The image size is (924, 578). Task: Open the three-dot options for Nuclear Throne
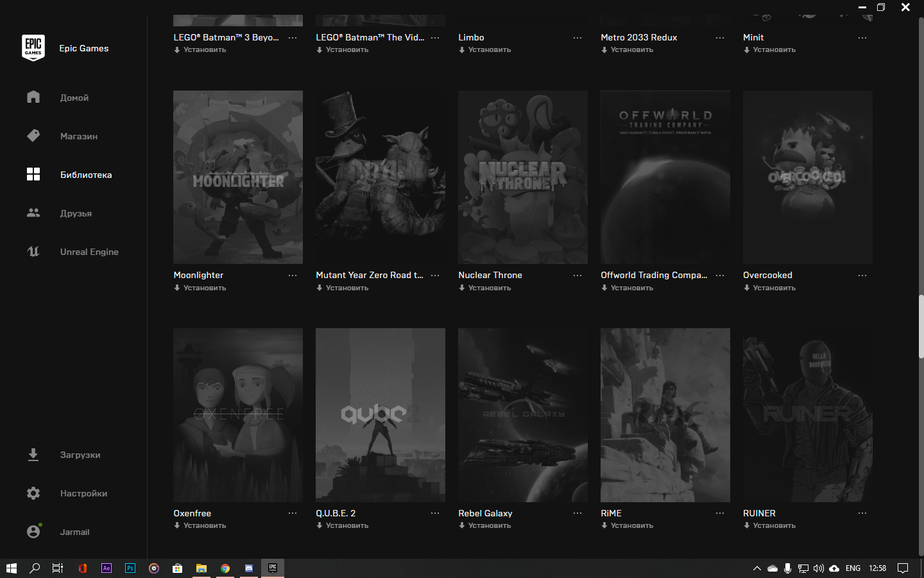pos(577,276)
